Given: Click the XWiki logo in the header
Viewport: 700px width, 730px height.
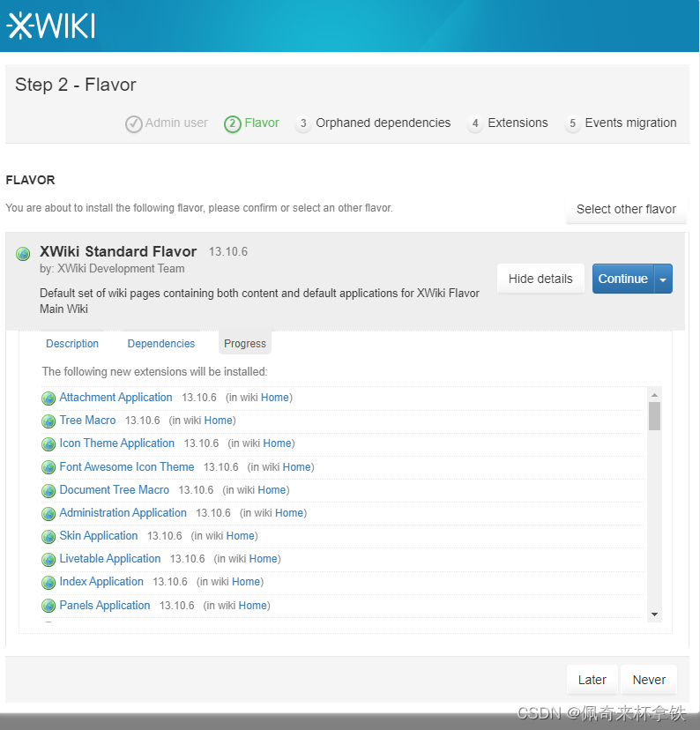Looking at the screenshot, I should pos(51,26).
